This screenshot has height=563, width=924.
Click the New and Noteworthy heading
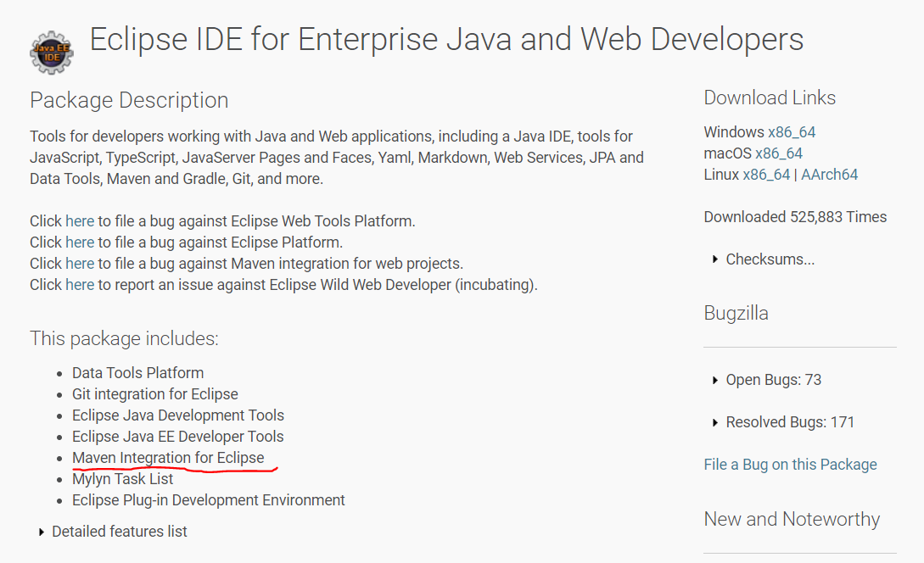point(792,519)
